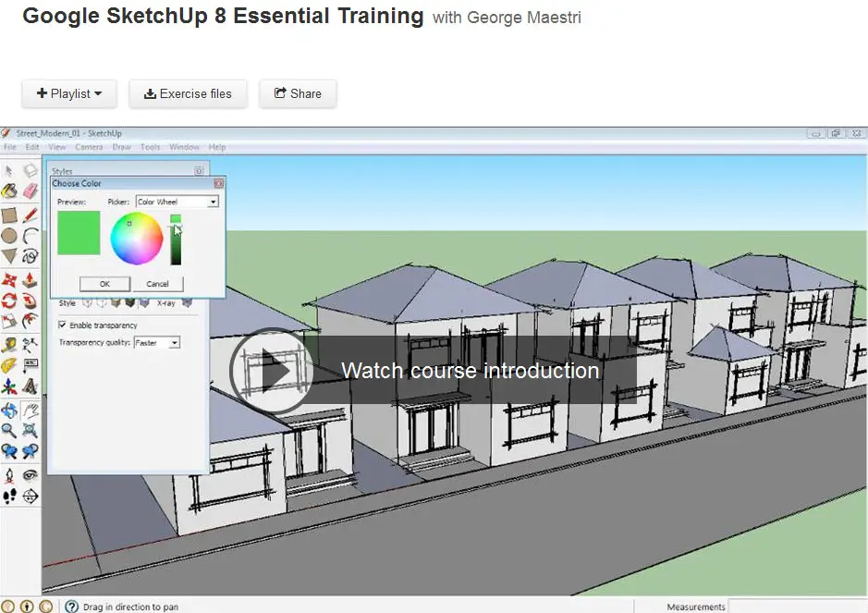Pick the Scale tool
The image size is (868, 613).
pos(9,321)
